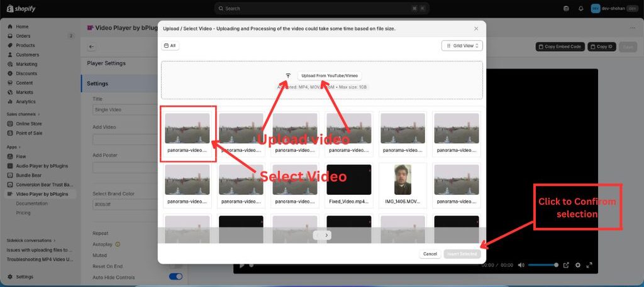Toggle the Reset On End switch

[x=175, y=266]
